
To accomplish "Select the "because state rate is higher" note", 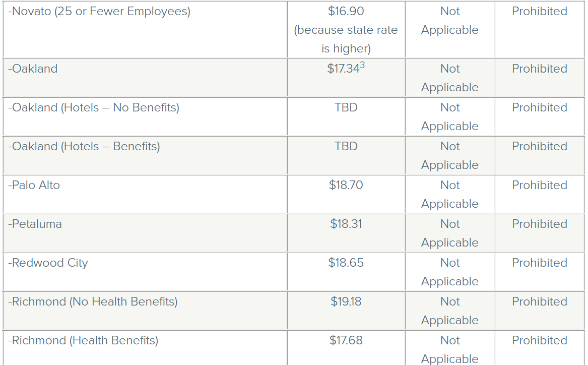I will tap(346, 39).
